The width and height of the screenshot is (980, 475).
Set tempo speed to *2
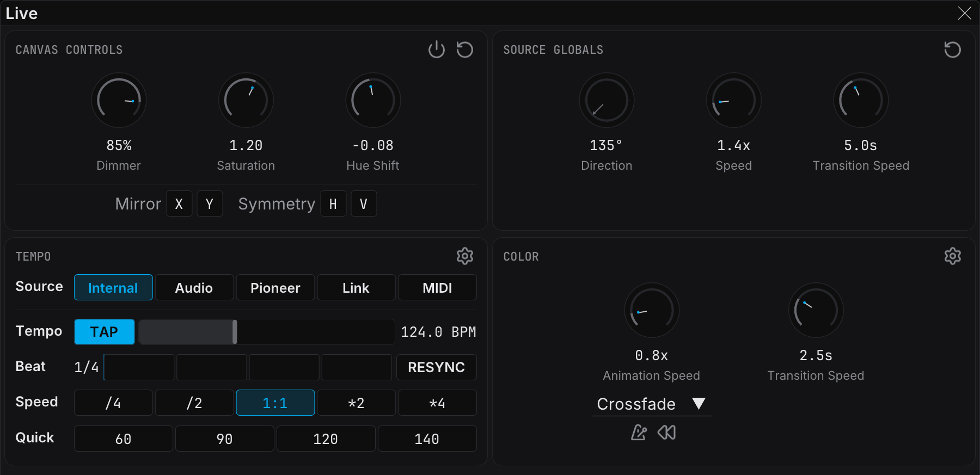pos(356,403)
